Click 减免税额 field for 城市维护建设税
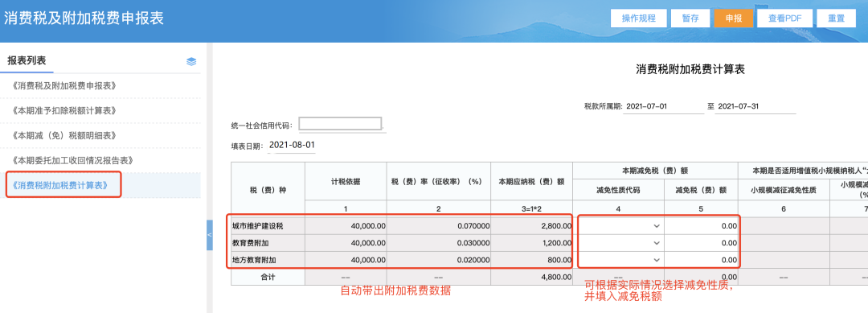This screenshot has width=868, height=313. 702,226
